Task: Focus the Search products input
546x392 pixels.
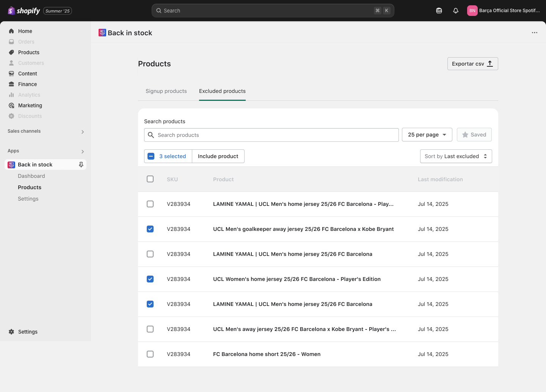Action: [271, 135]
